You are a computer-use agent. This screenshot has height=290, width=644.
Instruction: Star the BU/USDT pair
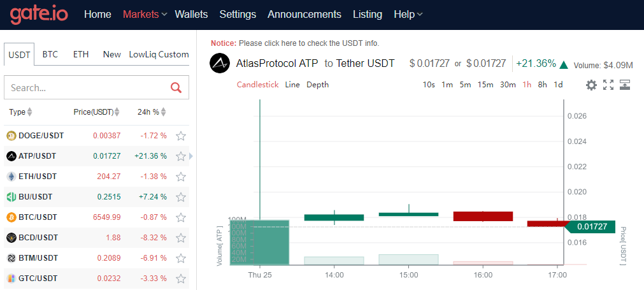click(181, 197)
